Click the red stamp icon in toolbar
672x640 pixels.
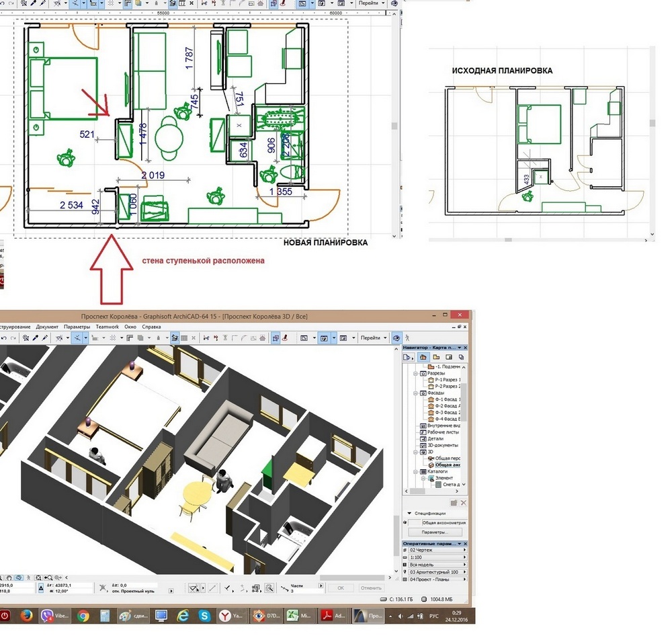pyautogui.click(x=286, y=337)
